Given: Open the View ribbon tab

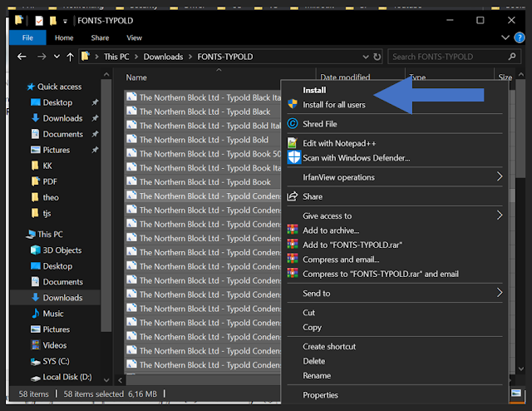Looking at the screenshot, I should tap(135, 37).
